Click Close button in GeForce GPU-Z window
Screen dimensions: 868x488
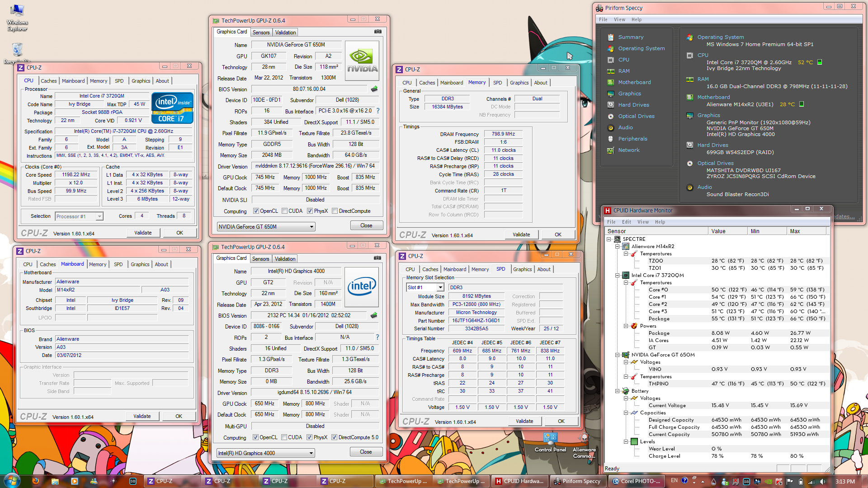(x=366, y=225)
